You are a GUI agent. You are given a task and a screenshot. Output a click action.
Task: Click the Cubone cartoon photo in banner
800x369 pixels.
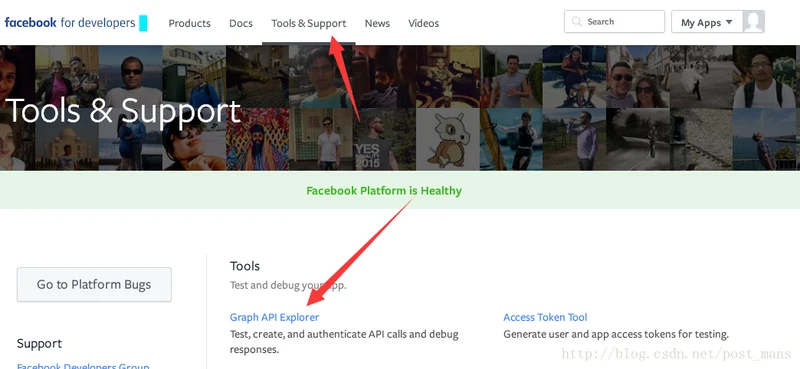pos(447,139)
